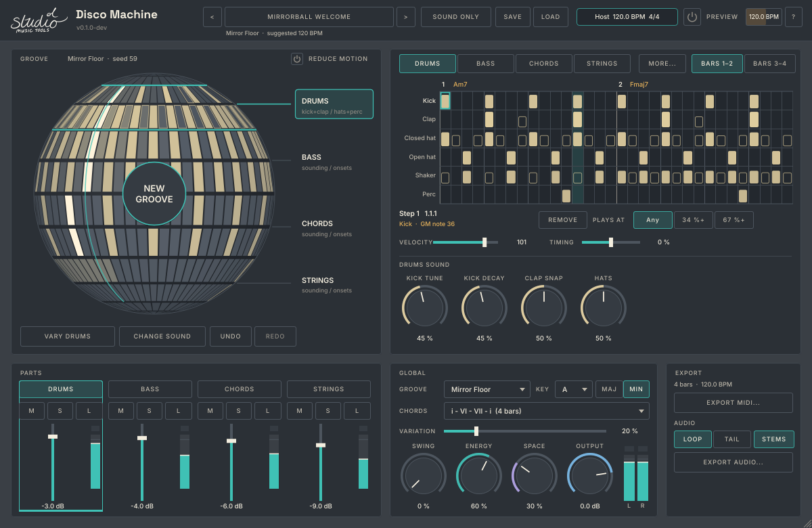Mute the Bass part

(121, 411)
